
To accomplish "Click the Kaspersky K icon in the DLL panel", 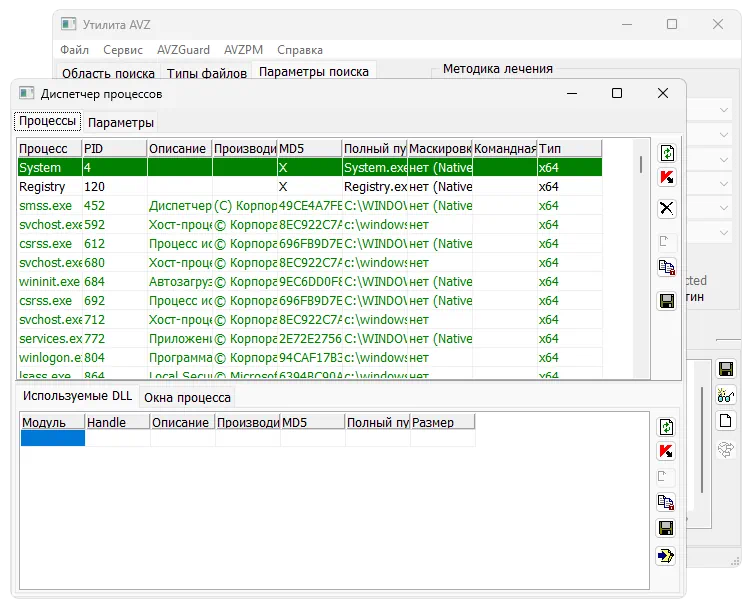I will point(666,451).
